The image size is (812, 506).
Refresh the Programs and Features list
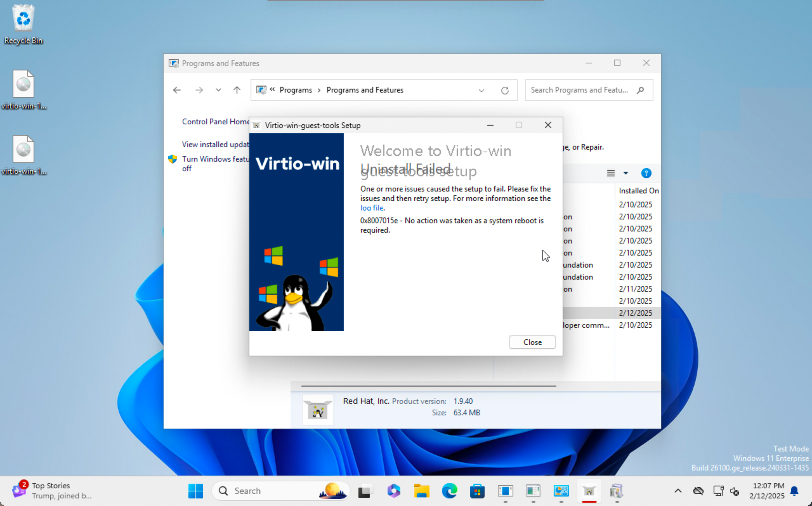pos(505,90)
